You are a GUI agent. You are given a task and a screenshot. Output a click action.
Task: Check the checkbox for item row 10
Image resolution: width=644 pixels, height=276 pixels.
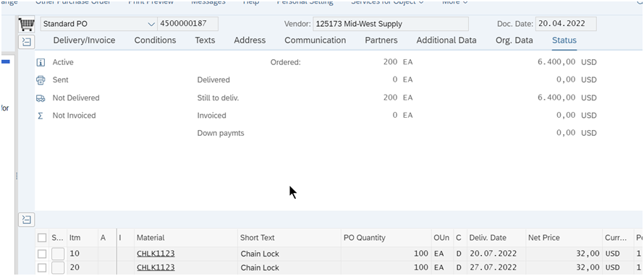[x=42, y=254]
